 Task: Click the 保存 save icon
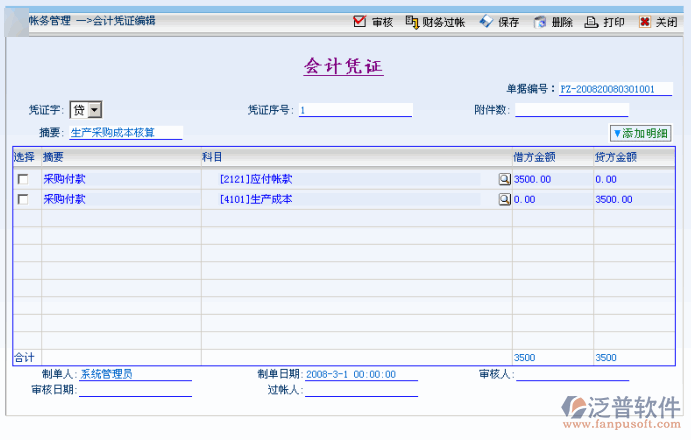pos(486,22)
